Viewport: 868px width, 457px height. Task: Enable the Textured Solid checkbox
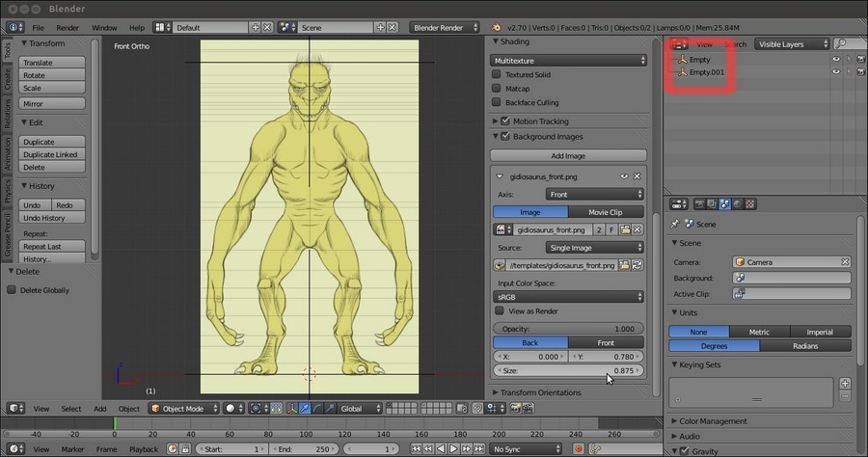(497, 74)
